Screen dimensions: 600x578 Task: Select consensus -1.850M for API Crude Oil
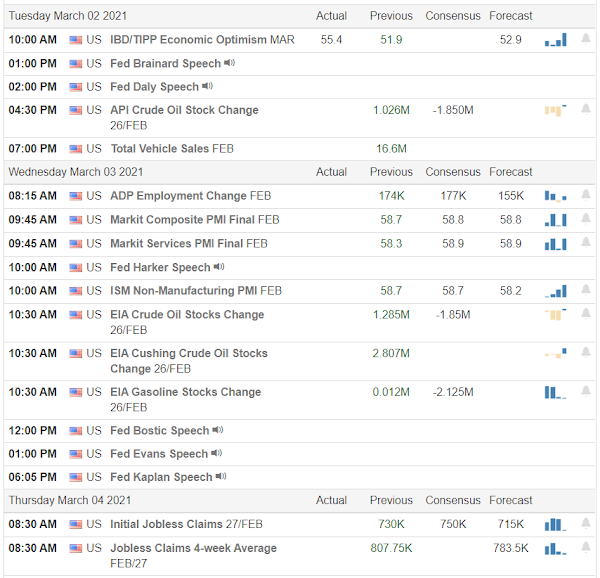pos(453,111)
